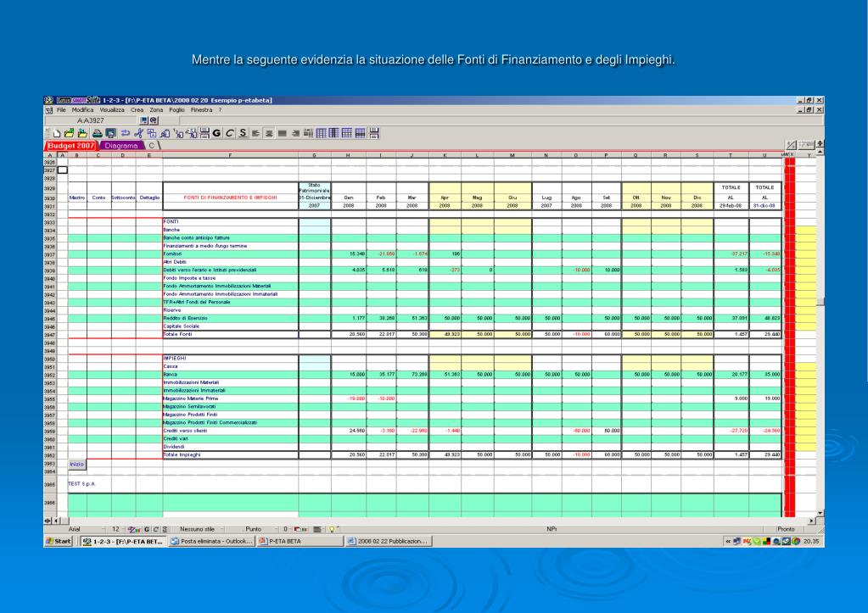Click the Lotus 1-2-3 title bar icon
The width and height of the screenshot is (868, 613).
tap(48, 100)
